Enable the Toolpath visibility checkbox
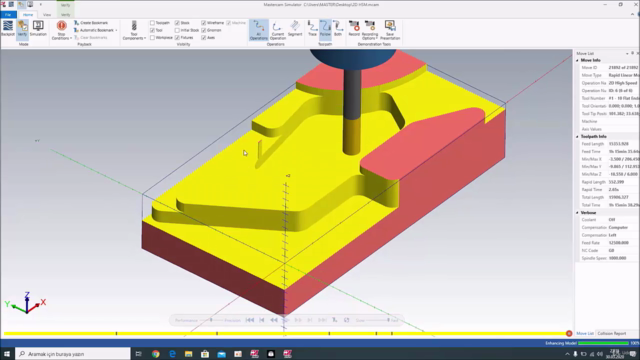 tap(152, 23)
